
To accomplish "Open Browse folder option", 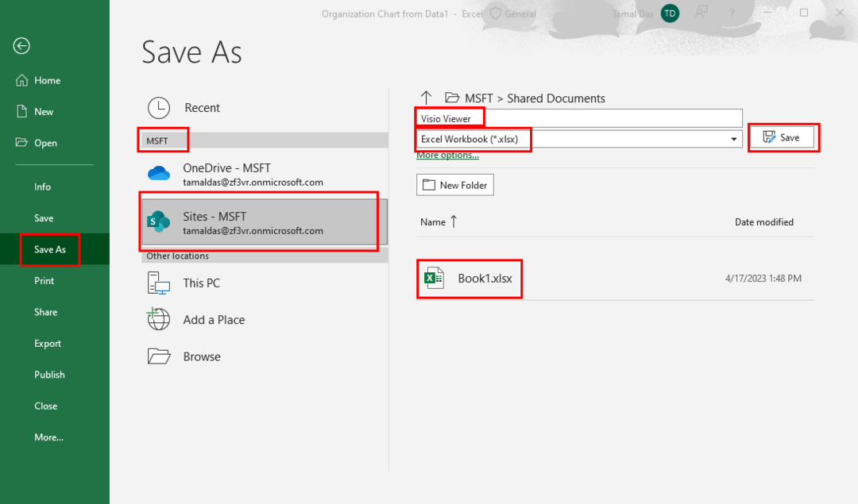I will pyautogui.click(x=201, y=357).
